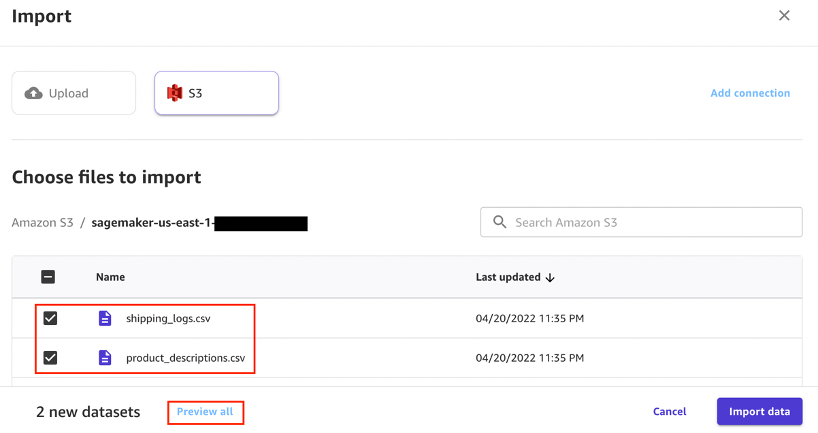Click the red S3 bucket icon
Screen dimensions: 818x433
tap(174, 93)
